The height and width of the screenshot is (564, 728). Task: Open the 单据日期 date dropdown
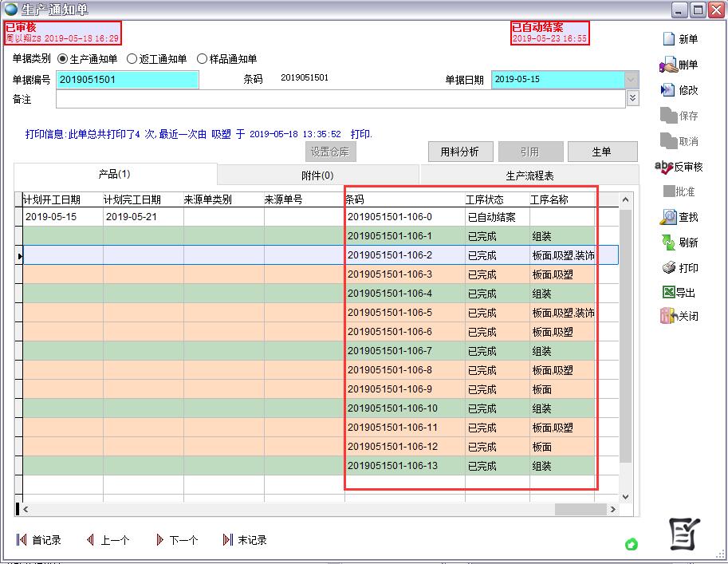(x=632, y=80)
